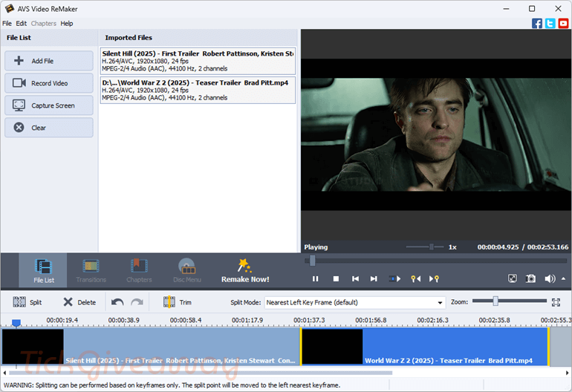The width and height of the screenshot is (572, 392).
Task: Go to the previous frame
Action: (355, 279)
